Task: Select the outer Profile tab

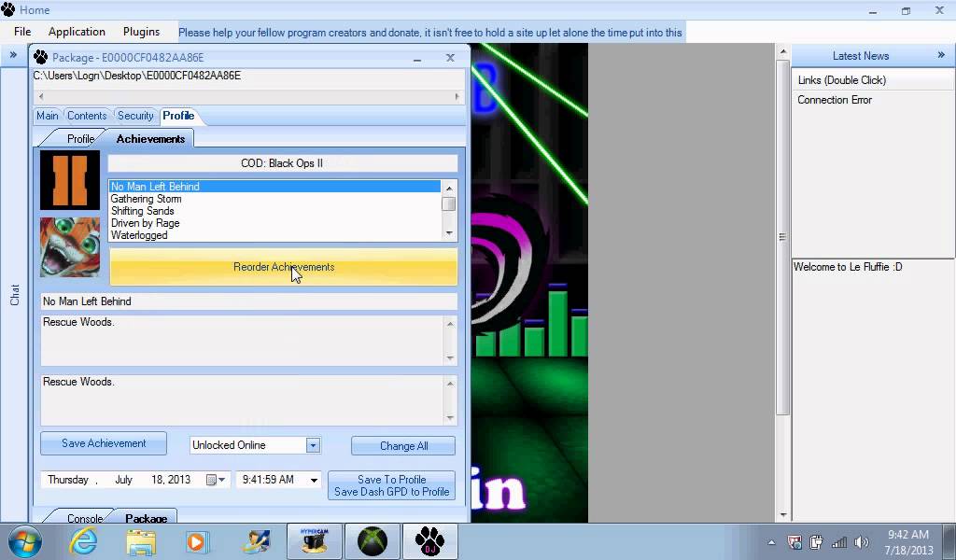Action: (178, 116)
